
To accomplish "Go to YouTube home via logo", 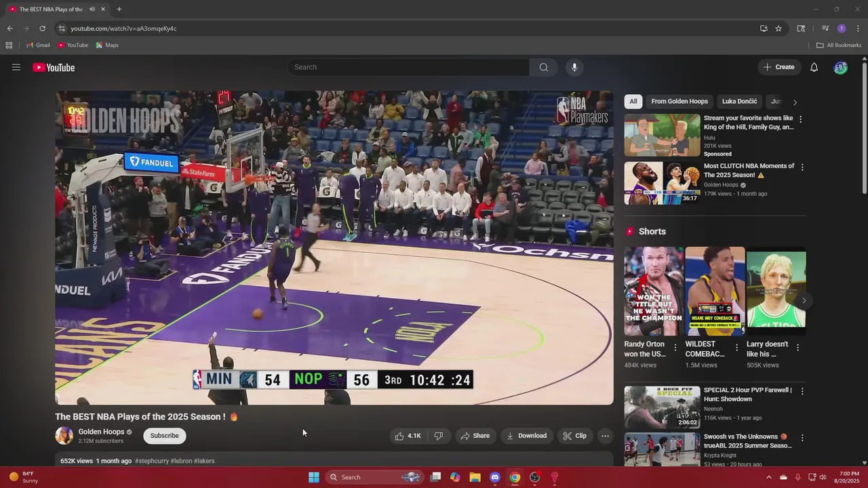I will pos(54,67).
